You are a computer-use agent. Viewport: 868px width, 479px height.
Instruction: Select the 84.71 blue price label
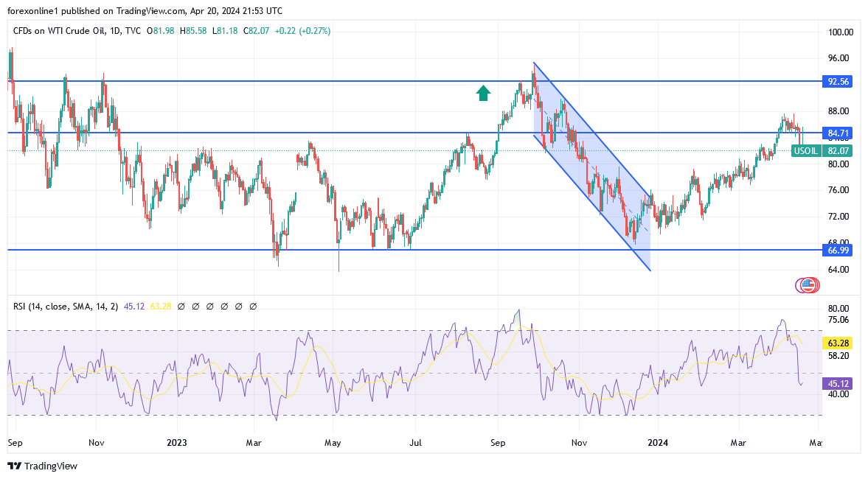point(838,133)
